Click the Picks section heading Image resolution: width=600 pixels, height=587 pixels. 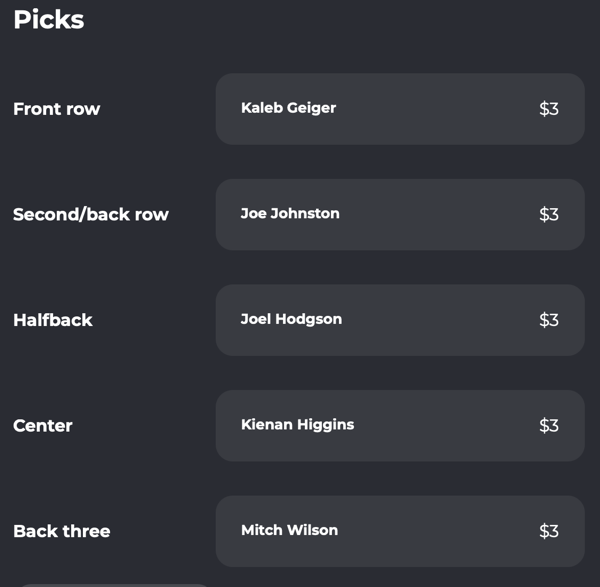tap(49, 20)
